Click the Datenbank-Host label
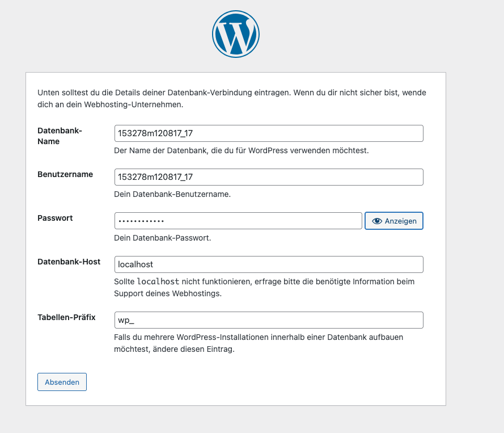Image resolution: width=504 pixels, height=433 pixels. click(x=69, y=262)
